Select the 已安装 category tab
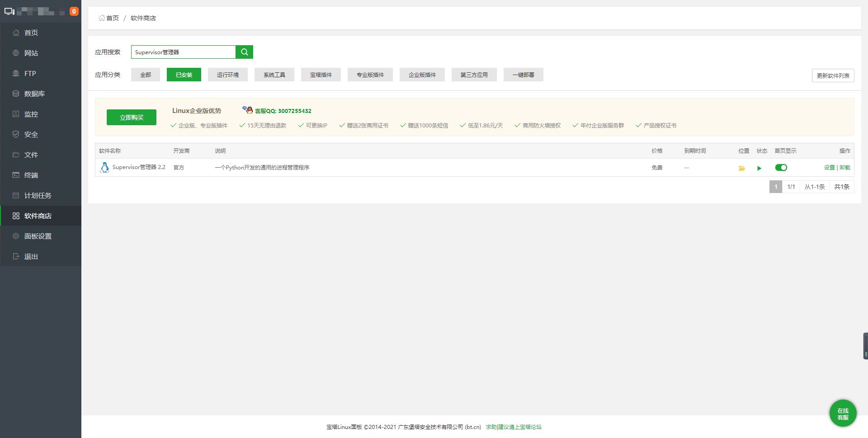This screenshot has height=438, width=868. [x=184, y=75]
